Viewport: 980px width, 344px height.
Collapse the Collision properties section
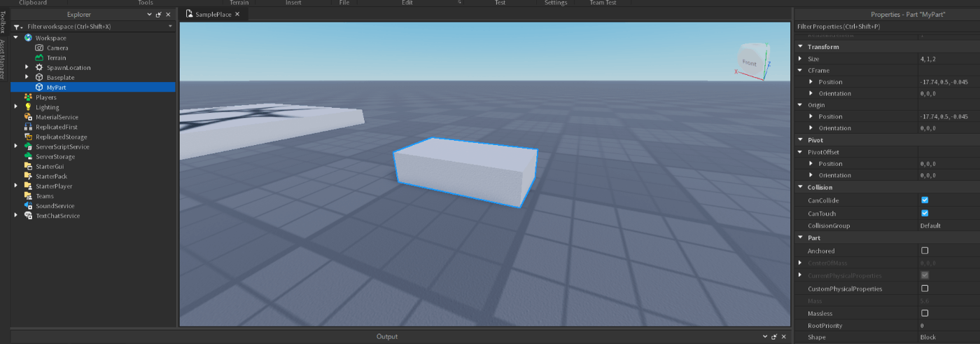click(x=801, y=187)
